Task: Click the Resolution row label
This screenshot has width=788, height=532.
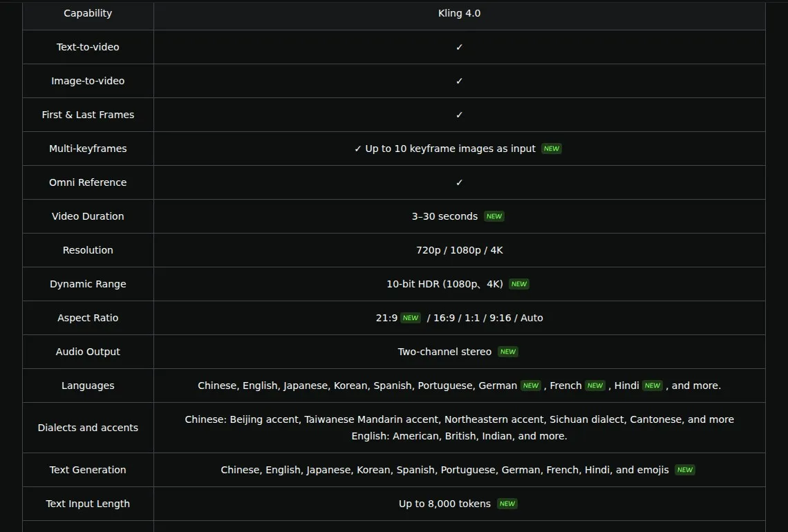Action: tap(88, 250)
